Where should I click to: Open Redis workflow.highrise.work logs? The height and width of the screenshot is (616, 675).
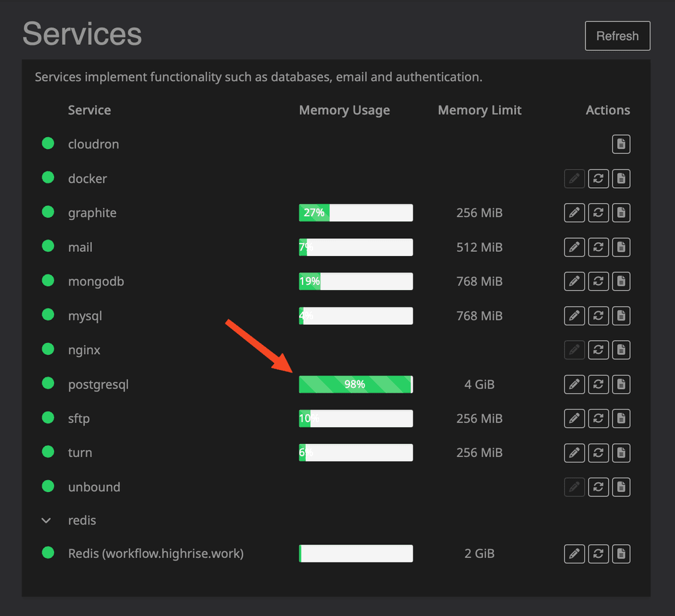pyautogui.click(x=621, y=553)
